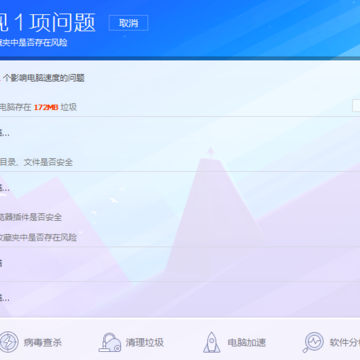Image resolution: width=360 pixels, height=360 pixels.
Task: Click header subtitle 收藏夹中是否存在风险 status text
Action: pyautogui.click(x=34, y=43)
